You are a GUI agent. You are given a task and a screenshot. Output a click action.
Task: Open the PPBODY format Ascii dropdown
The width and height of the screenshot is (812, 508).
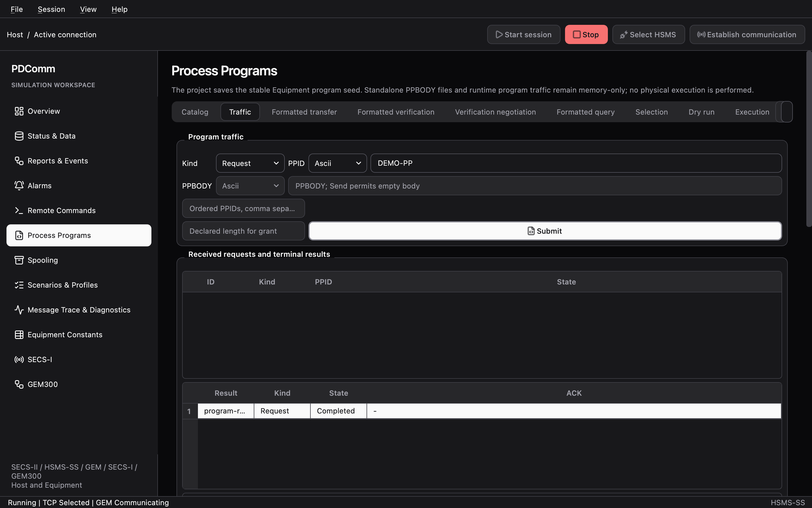point(250,186)
